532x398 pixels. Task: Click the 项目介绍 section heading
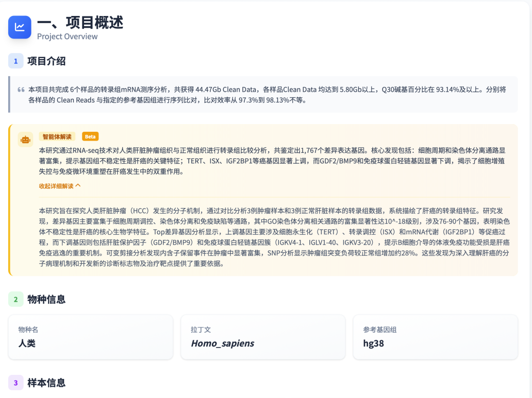click(46, 61)
